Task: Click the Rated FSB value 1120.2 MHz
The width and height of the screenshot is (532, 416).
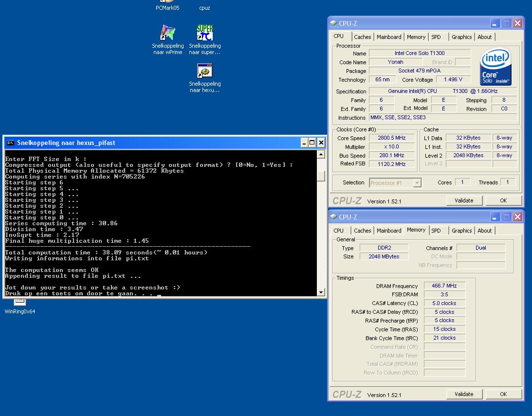Action: pyautogui.click(x=391, y=164)
